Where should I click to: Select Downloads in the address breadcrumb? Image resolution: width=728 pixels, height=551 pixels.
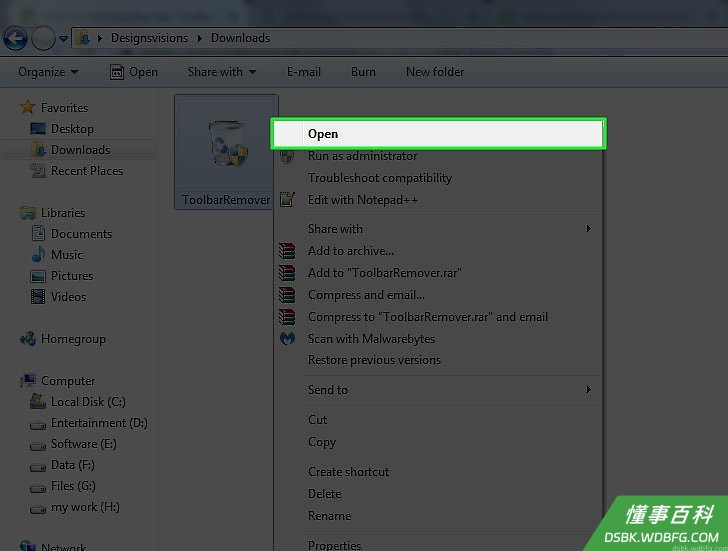(240, 38)
